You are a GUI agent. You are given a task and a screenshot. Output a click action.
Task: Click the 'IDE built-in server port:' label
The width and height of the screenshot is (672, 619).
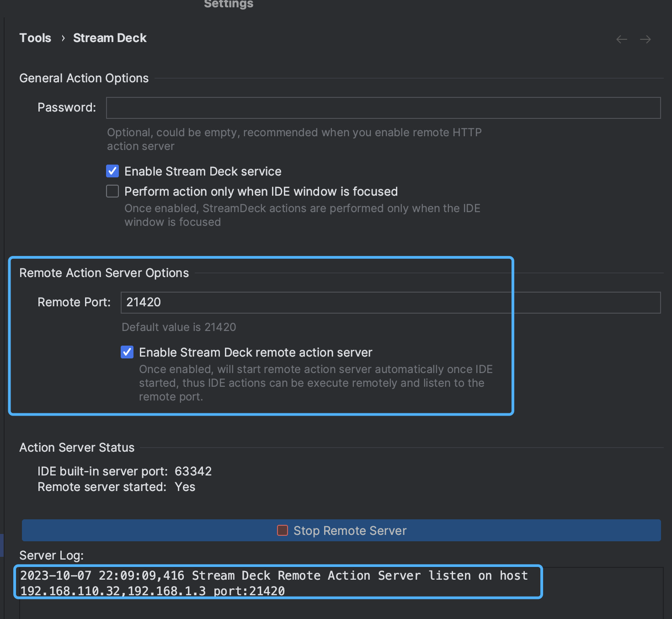point(103,471)
